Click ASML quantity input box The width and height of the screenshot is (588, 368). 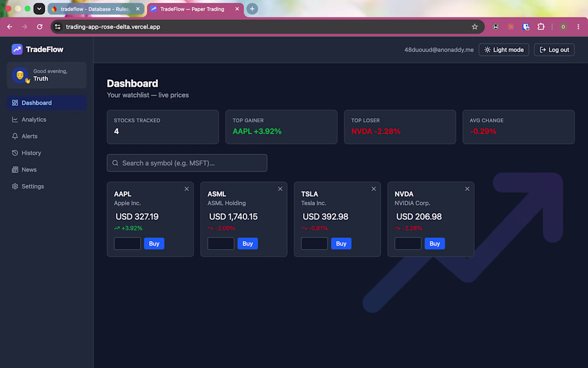point(220,243)
